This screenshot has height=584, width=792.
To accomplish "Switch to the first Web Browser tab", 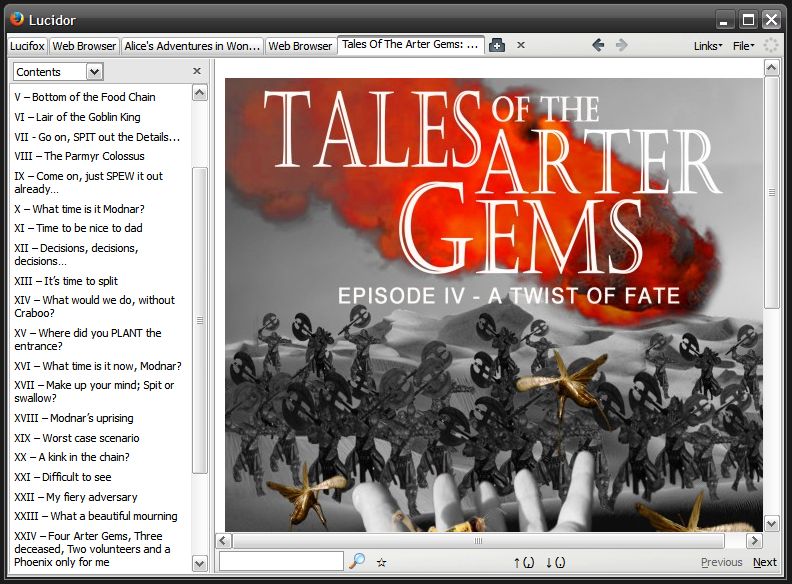I will click(84, 46).
